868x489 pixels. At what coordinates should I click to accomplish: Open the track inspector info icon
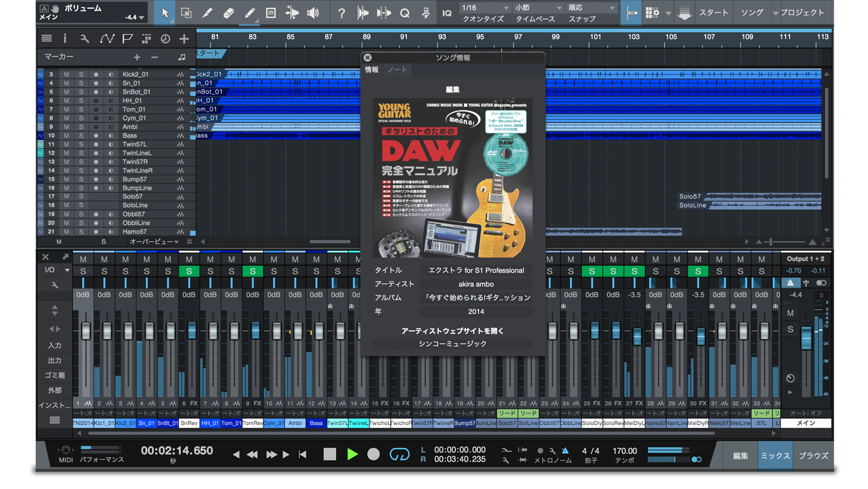(x=65, y=39)
